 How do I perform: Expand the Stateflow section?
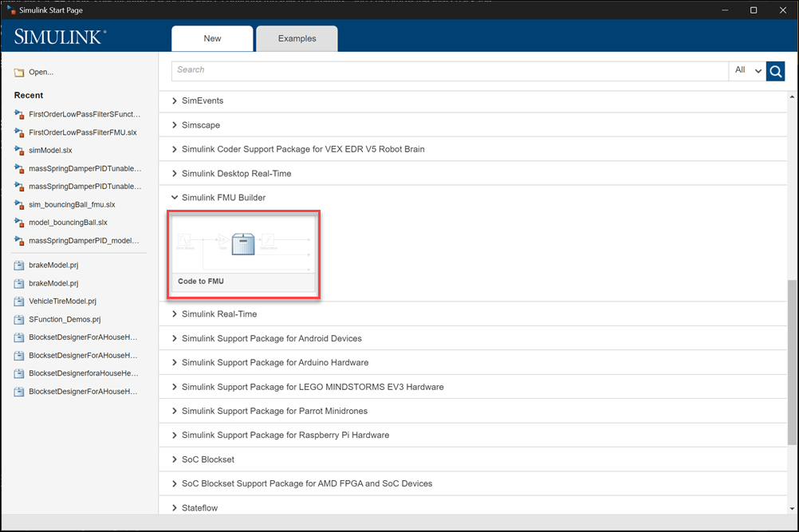(175, 508)
